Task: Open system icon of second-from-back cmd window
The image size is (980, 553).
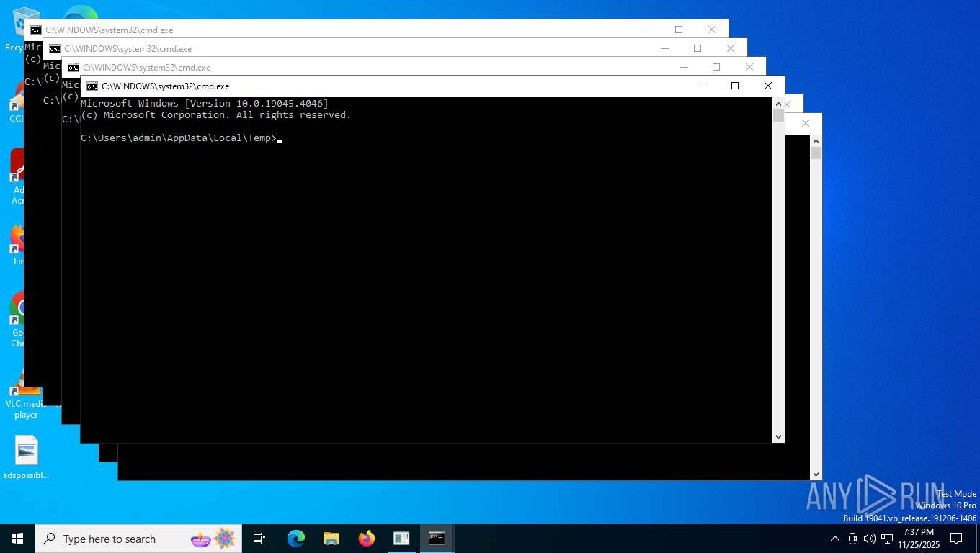Action: click(x=54, y=49)
